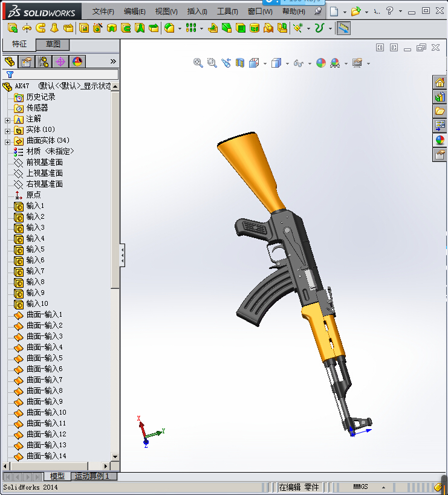Screen dimensions: 448x495
Task: Select the Draft tool
Action: pos(227,28)
